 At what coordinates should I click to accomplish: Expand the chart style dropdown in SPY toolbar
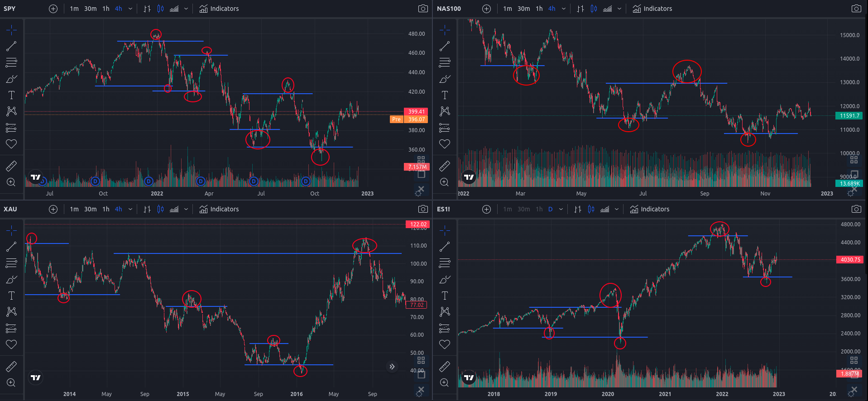pyautogui.click(x=186, y=9)
